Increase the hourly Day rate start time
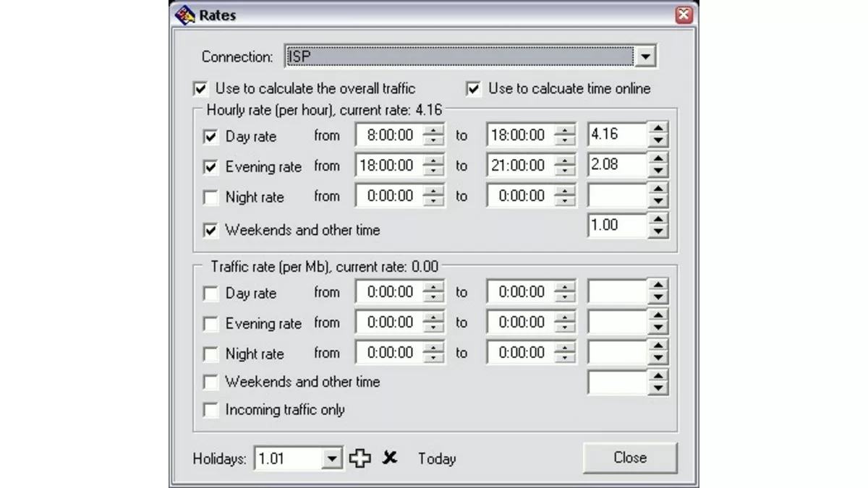 [x=433, y=130]
